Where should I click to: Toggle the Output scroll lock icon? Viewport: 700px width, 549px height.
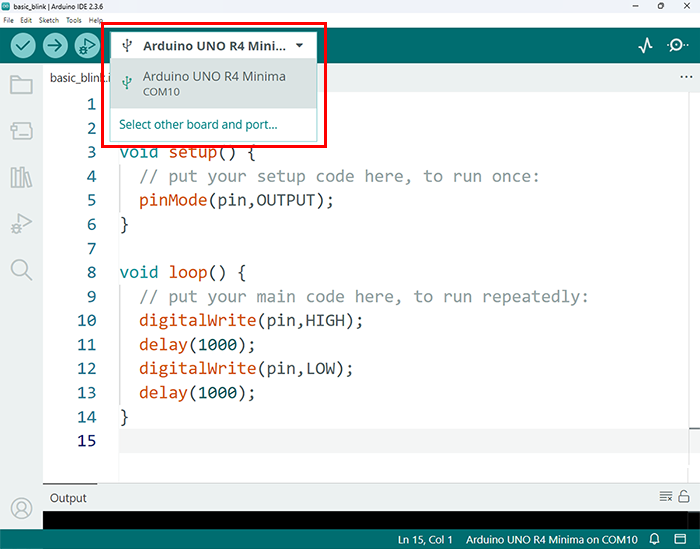point(684,496)
